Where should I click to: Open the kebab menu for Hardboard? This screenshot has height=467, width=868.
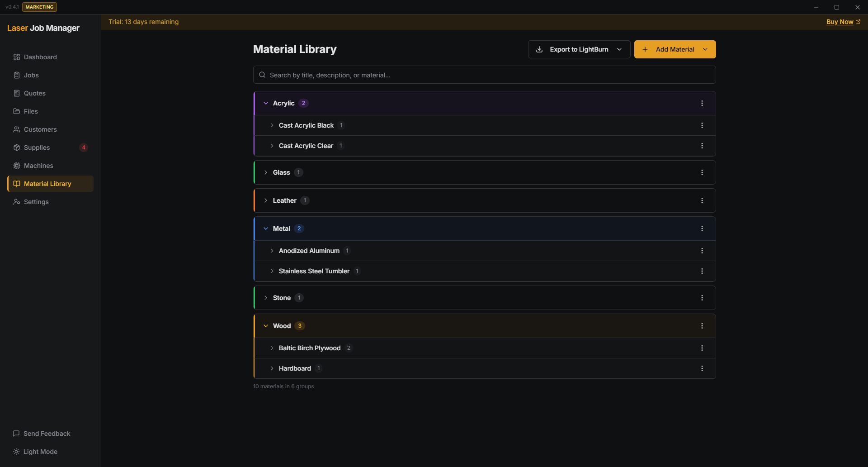(x=702, y=368)
